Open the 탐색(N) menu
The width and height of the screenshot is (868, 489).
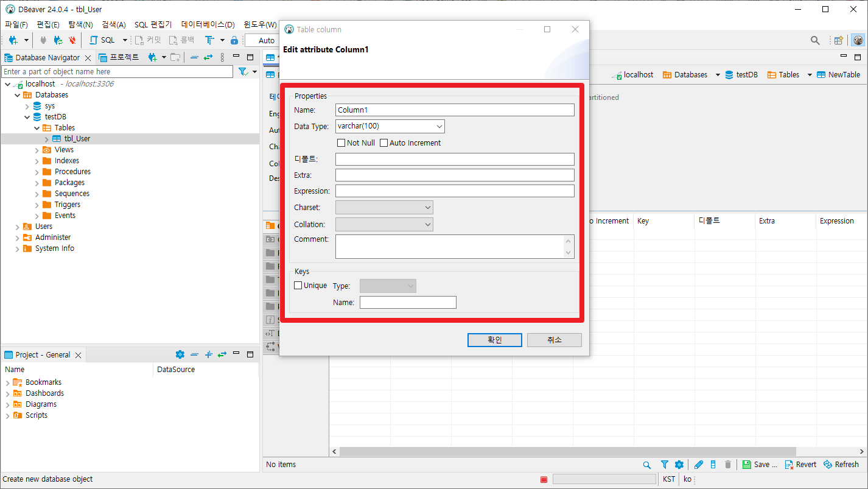pyautogui.click(x=80, y=24)
